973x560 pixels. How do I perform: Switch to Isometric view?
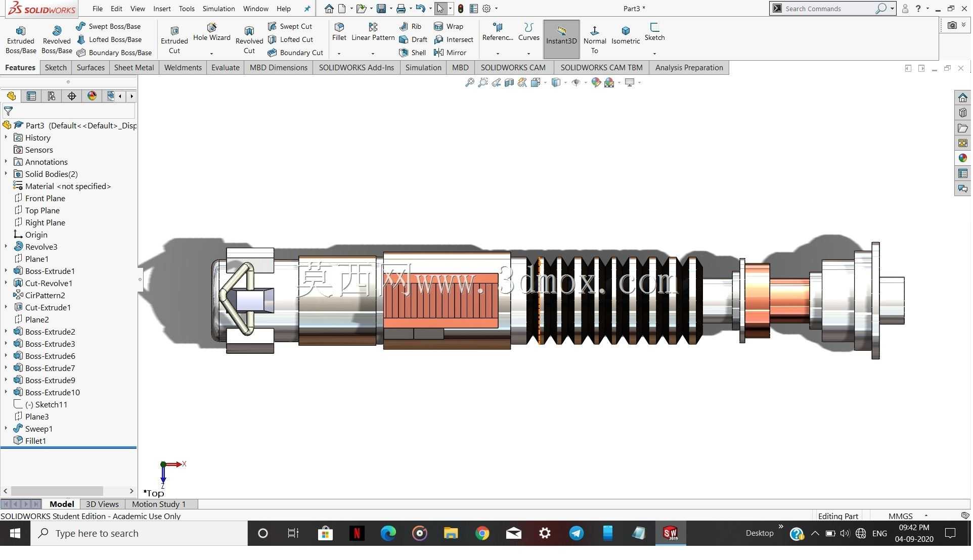626,35
